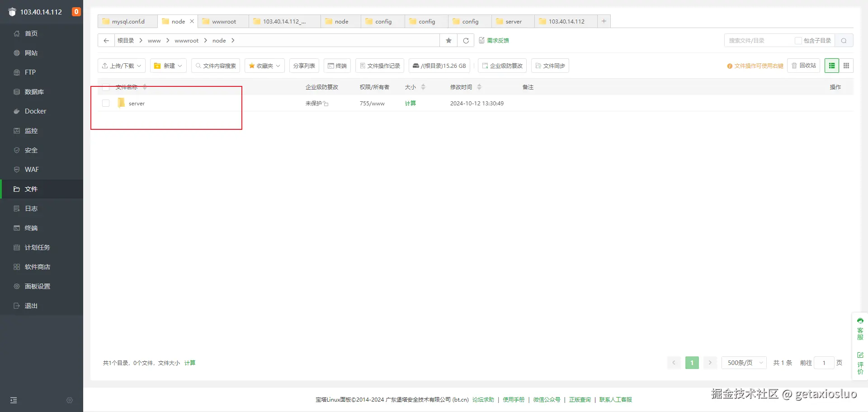Open the 日志 logs sidebar item
This screenshot has width=868, height=412.
[42, 208]
